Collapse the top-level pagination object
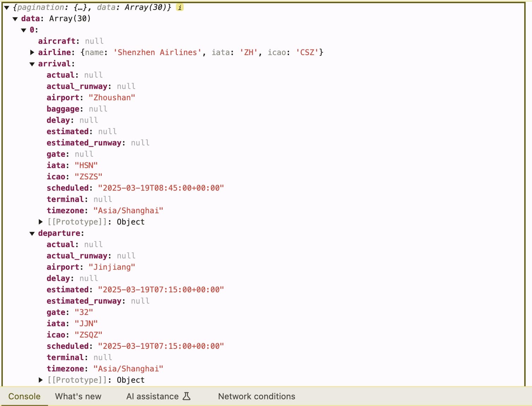Viewport: 532px width, 406px height. click(6, 7)
